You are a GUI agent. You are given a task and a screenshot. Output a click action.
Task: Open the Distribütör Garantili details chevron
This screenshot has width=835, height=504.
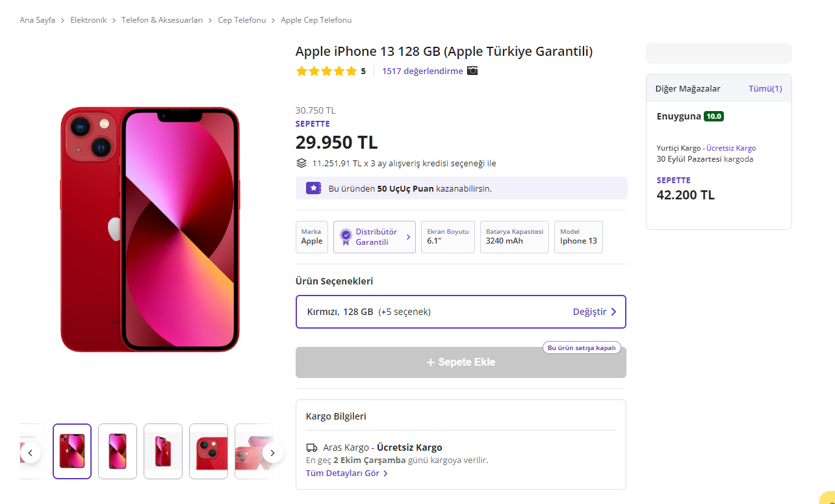408,237
